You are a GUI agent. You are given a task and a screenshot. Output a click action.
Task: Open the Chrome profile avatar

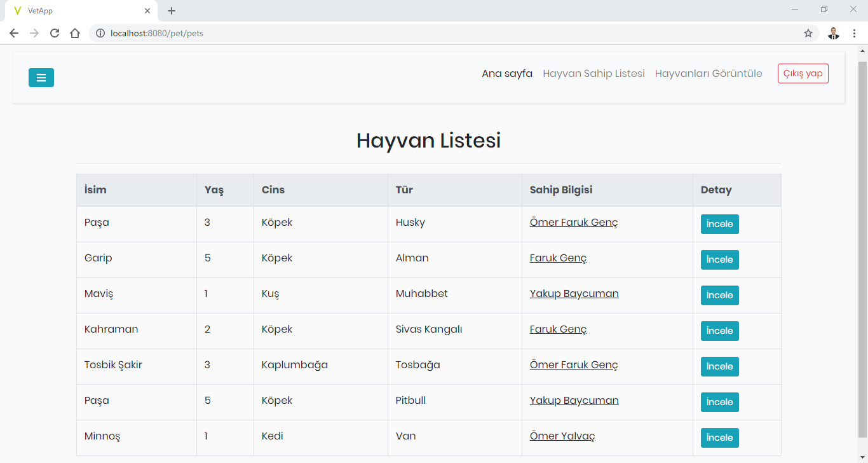[x=834, y=33]
